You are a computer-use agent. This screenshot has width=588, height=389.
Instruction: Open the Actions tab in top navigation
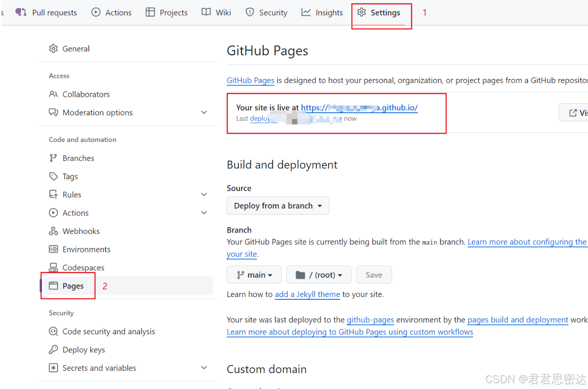111,13
